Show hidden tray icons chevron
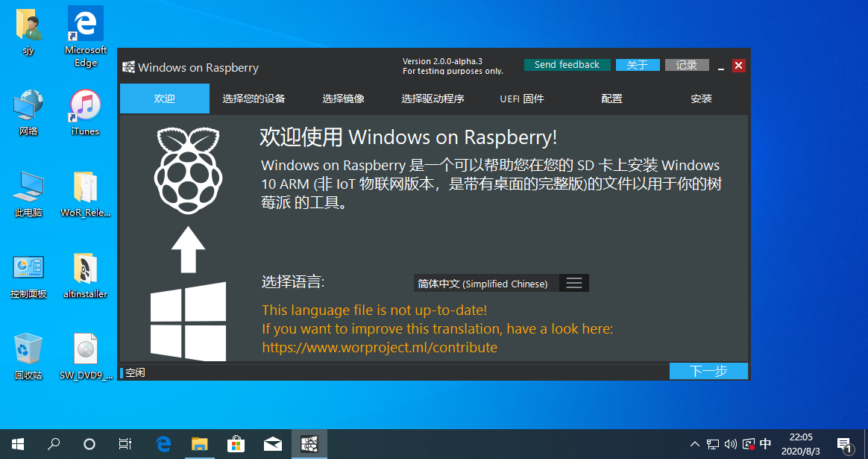The width and height of the screenshot is (868, 459). [695, 444]
